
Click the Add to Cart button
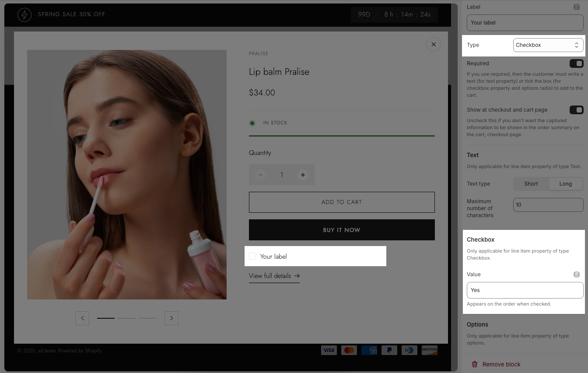coord(341,202)
